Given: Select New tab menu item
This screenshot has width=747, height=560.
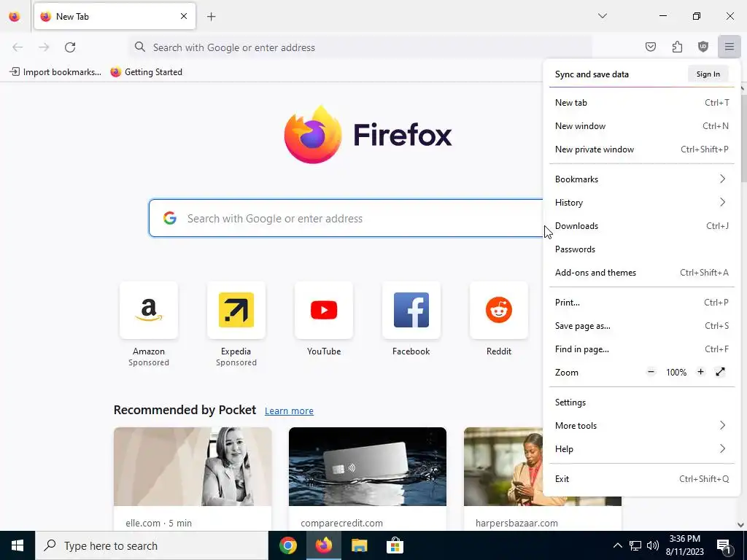Looking at the screenshot, I should 642,102.
